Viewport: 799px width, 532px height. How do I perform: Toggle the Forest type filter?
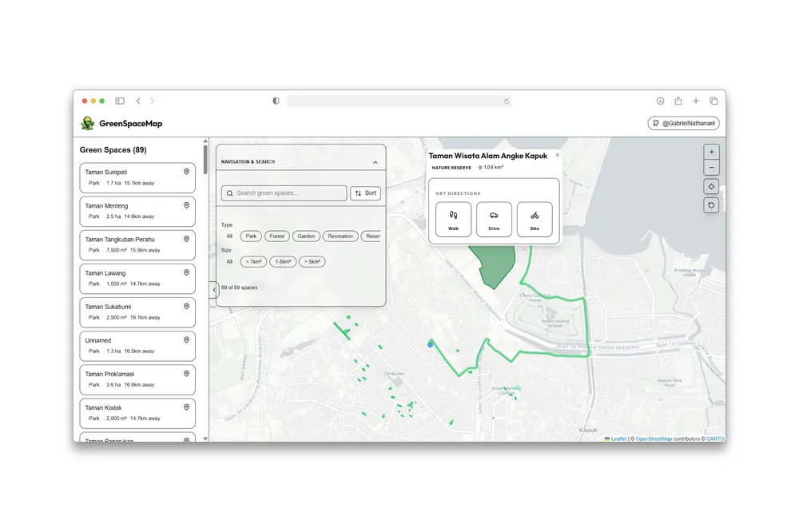[x=276, y=236]
